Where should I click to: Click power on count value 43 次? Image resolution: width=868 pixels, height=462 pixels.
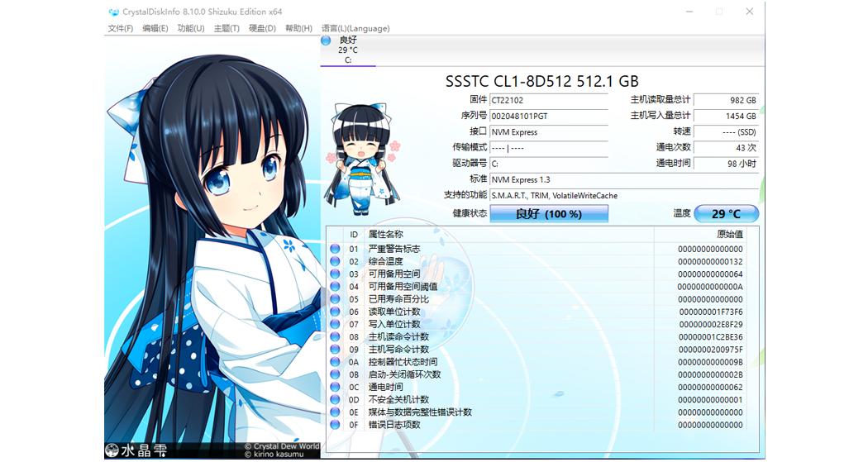point(726,148)
